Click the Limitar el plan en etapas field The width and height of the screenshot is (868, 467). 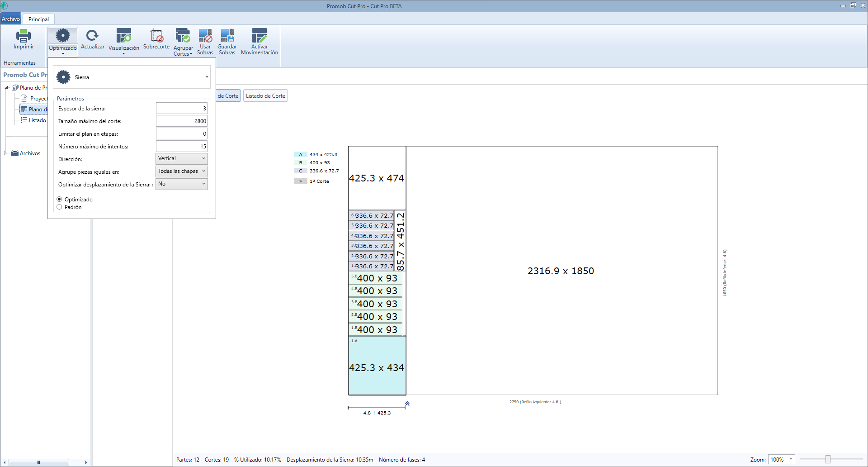point(181,133)
